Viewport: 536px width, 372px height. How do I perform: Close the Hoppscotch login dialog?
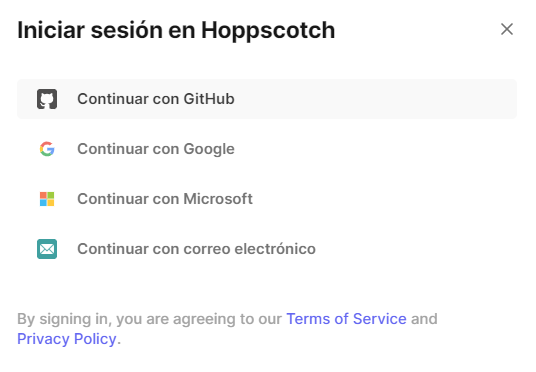click(x=507, y=29)
